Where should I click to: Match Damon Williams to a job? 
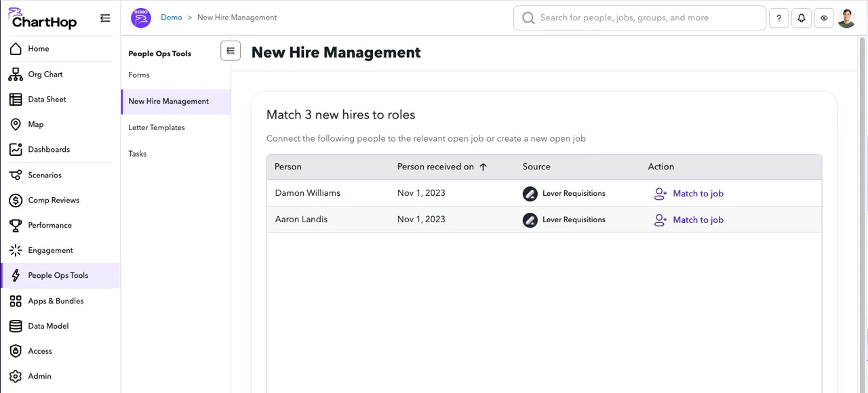(x=698, y=193)
